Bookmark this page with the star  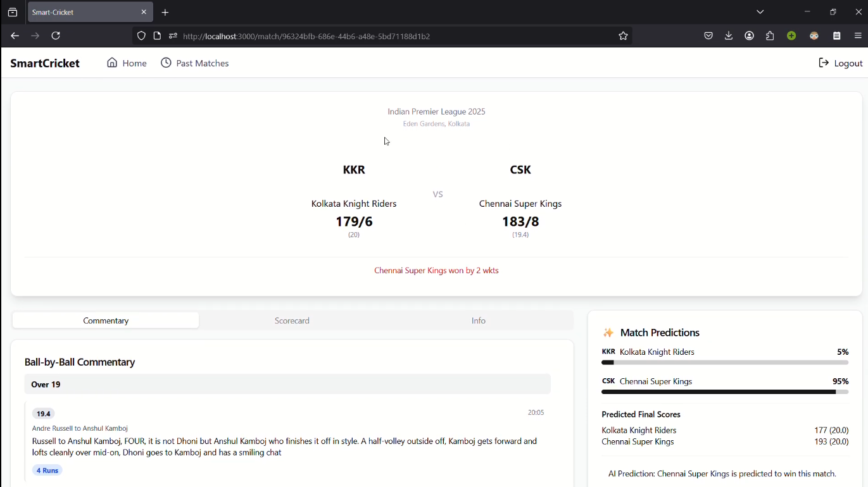click(623, 36)
